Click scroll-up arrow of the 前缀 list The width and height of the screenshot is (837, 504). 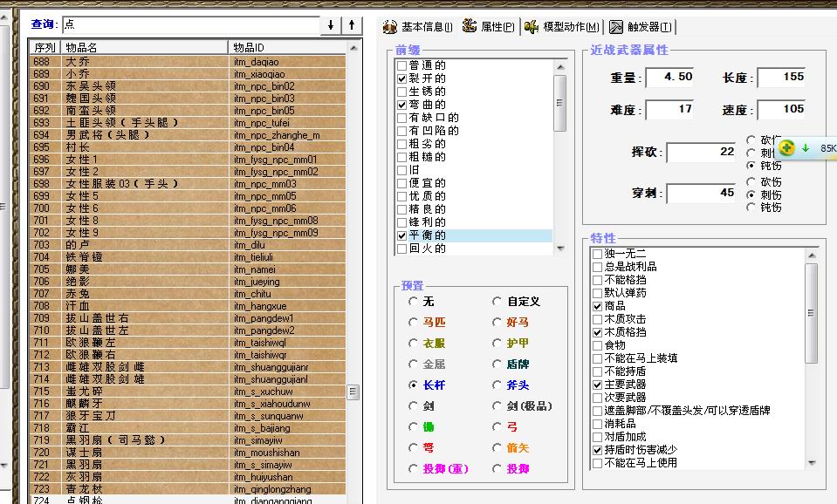(560, 65)
